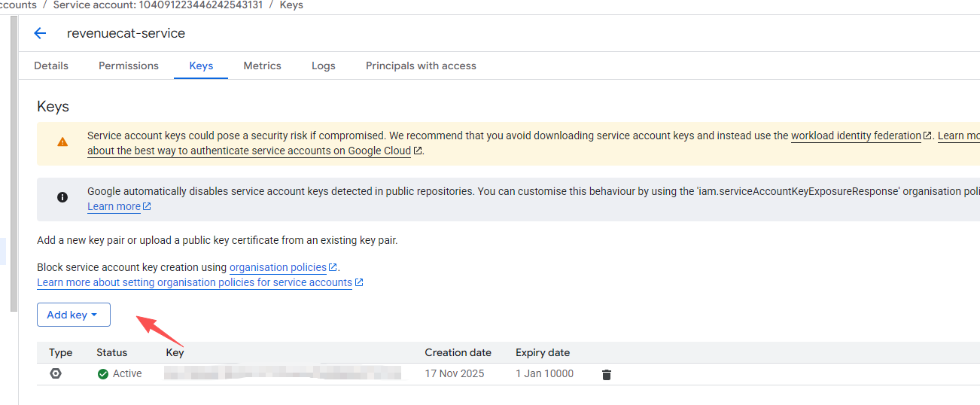Click Learn more link in info banner

(114, 206)
